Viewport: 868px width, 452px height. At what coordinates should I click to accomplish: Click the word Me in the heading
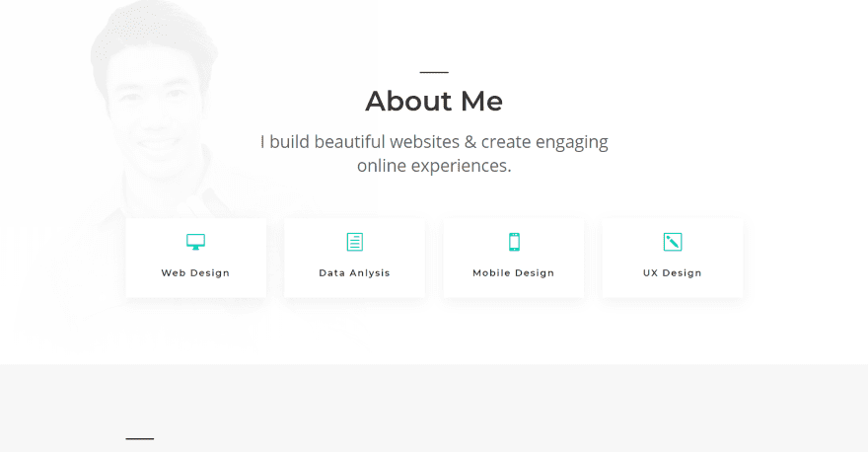click(479, 102)
